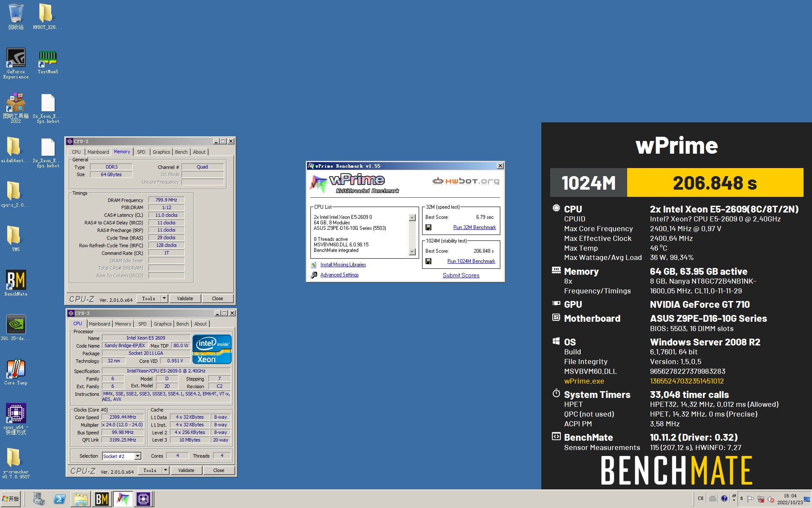Select the NVIDIA 391.35 driver installer icon
The height and width of the screenshot is (508, 812).
16,328
